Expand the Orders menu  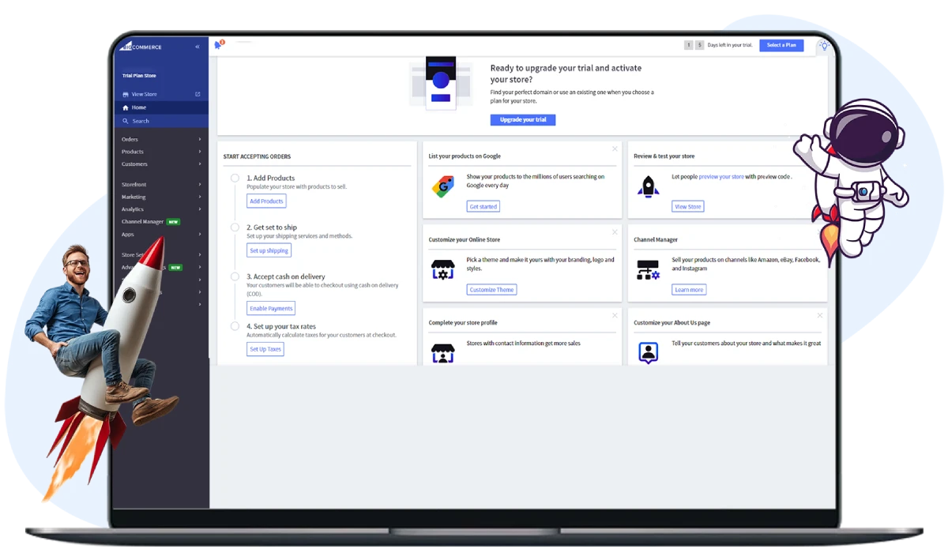[x=128, y=139]
